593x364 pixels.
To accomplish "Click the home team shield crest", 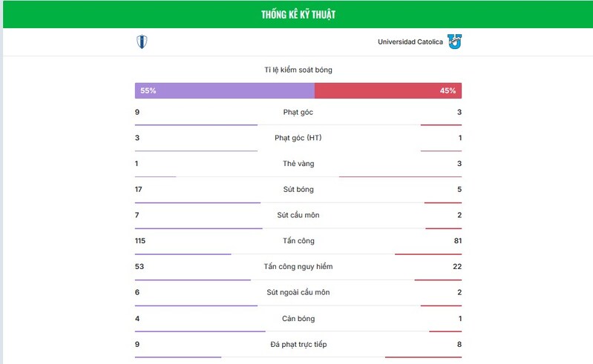I will (x=141, y=42).
